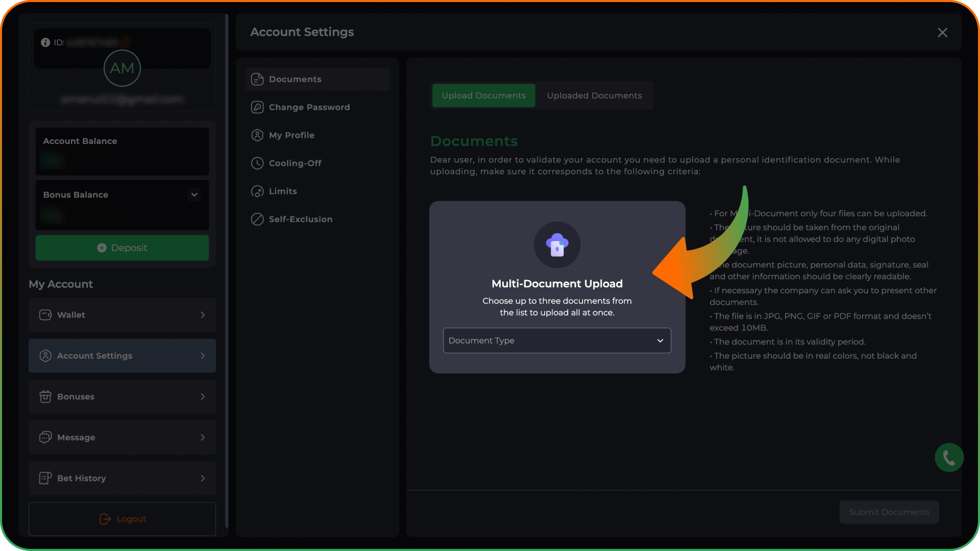Expand Message row arrow

(x=203, y=437)
